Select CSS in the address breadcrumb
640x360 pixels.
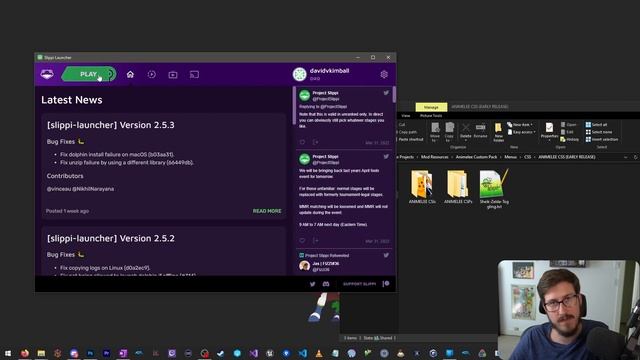click(527, 157)
